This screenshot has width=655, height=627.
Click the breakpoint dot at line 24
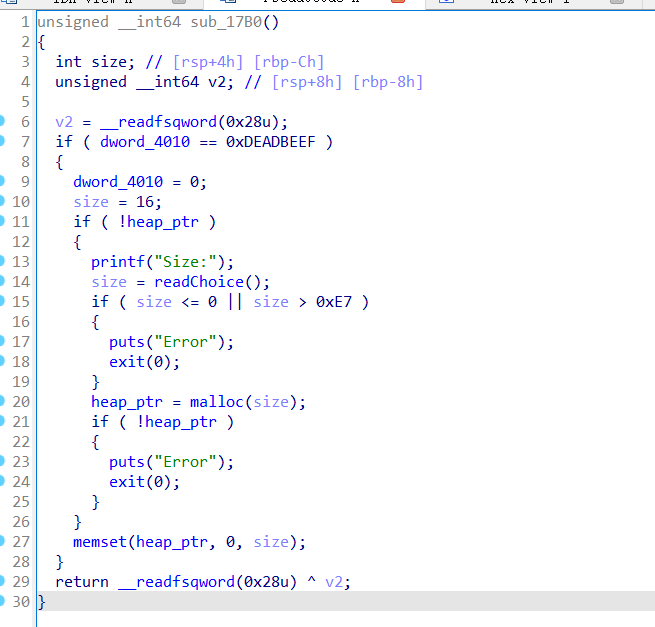click(x=4, y=482)
